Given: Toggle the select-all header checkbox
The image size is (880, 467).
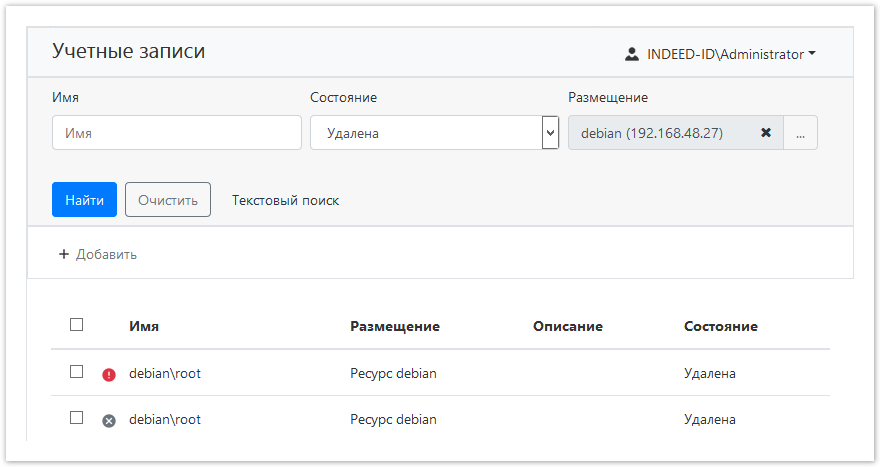Looking at the screenshot, I should click(x=77, y=324).
